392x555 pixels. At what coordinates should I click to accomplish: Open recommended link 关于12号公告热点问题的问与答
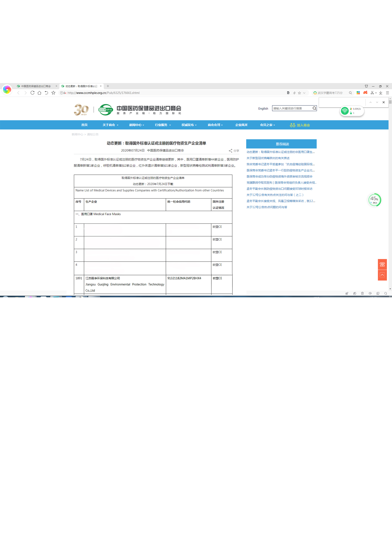pos(267,207)
